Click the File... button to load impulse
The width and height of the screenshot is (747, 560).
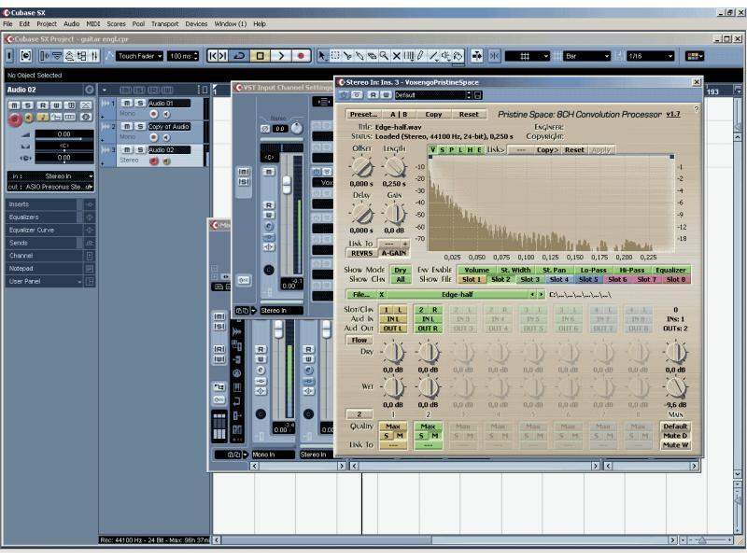(360, 294)
